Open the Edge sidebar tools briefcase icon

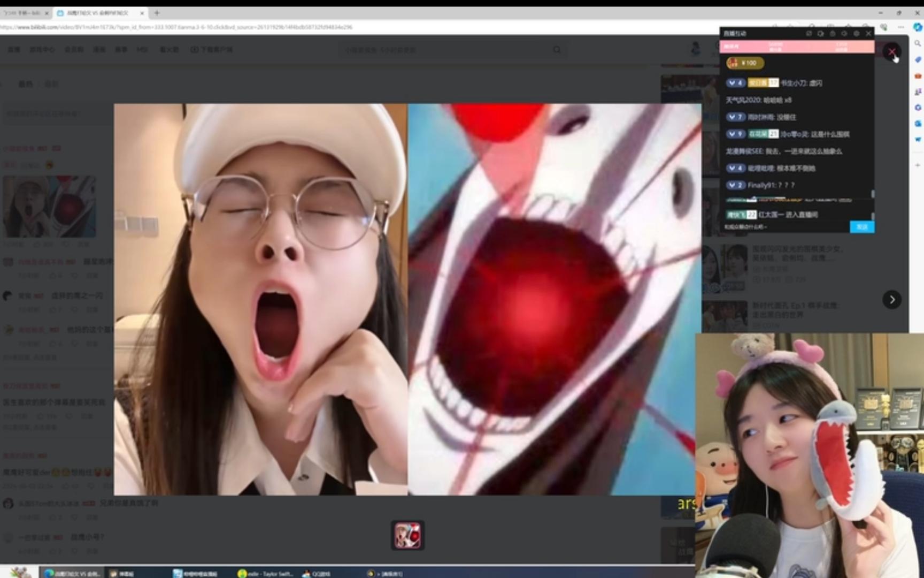918,75
